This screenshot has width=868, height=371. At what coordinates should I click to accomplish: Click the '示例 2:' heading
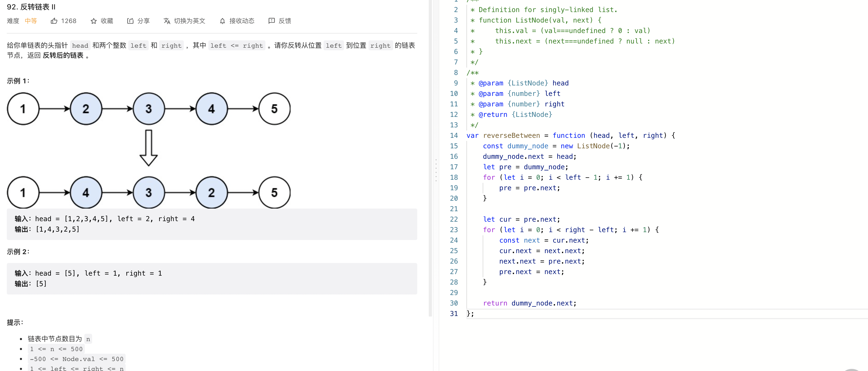(18, 252)
